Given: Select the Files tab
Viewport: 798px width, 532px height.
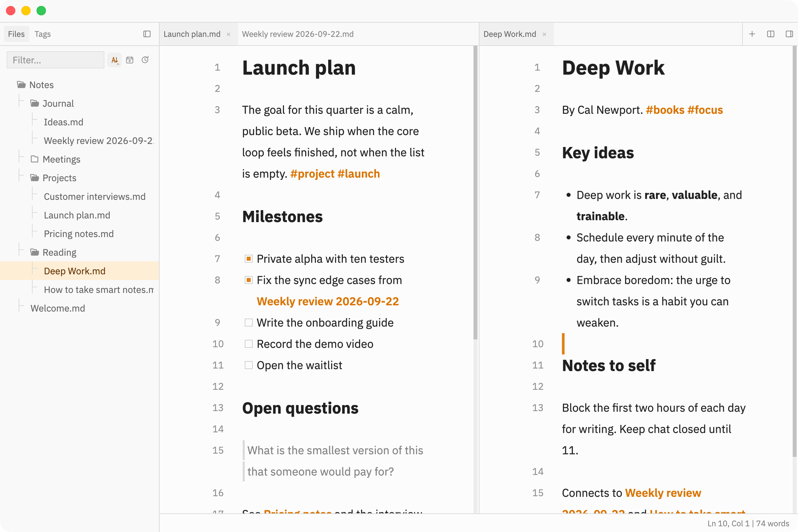Looking at the screenshot, I should pos(16,34).
